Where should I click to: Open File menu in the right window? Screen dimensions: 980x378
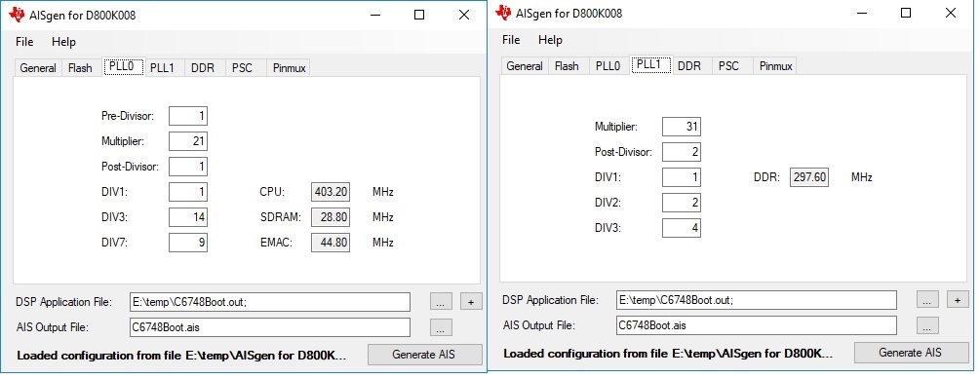[511, 39]
